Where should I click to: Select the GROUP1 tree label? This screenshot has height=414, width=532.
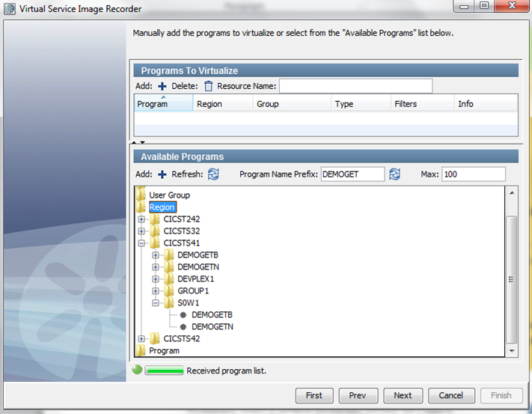click(x=193, y=290)
